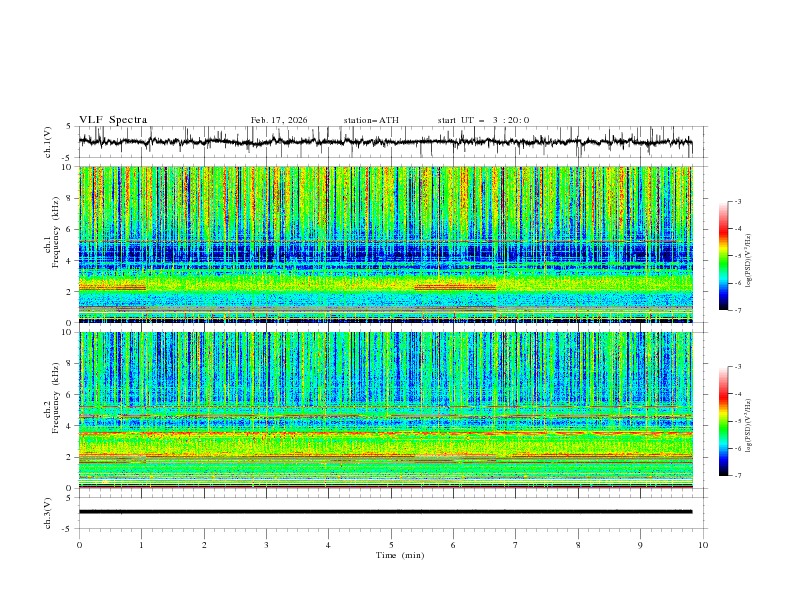Click the start UT time label
This screenshot has height=612, width=792.
483,120
